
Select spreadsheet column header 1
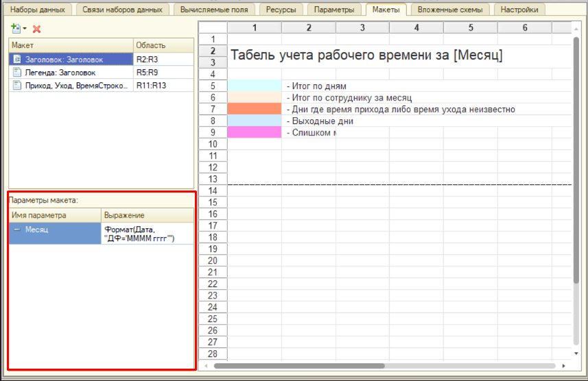point(255,27)
